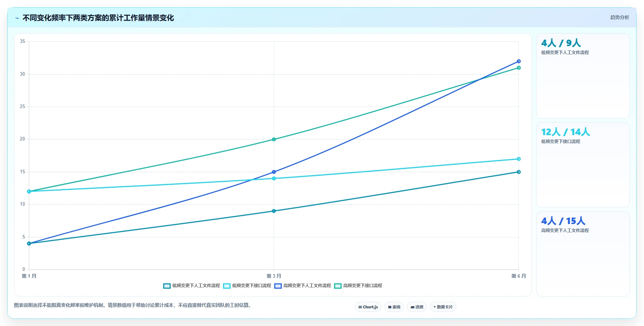This screenshot has width=644, height=326.
Task: Toggle legend entry 高频变更下接口流程
Action: [x=358, y=286]
